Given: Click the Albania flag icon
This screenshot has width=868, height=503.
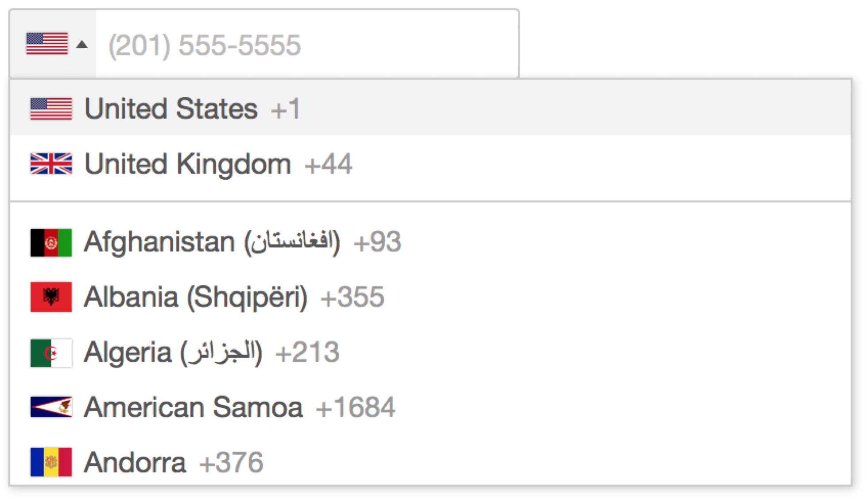Looking at the screenshot, I should (50, 297).
